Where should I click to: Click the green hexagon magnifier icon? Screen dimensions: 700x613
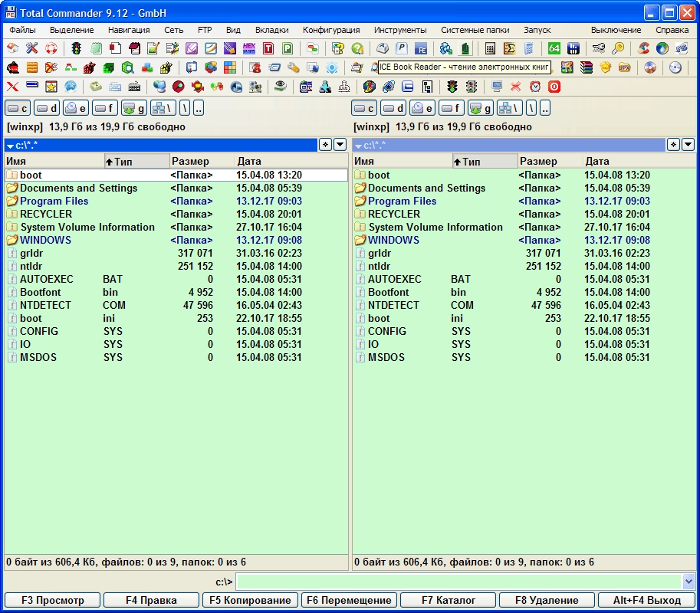(x=128, y=68)
